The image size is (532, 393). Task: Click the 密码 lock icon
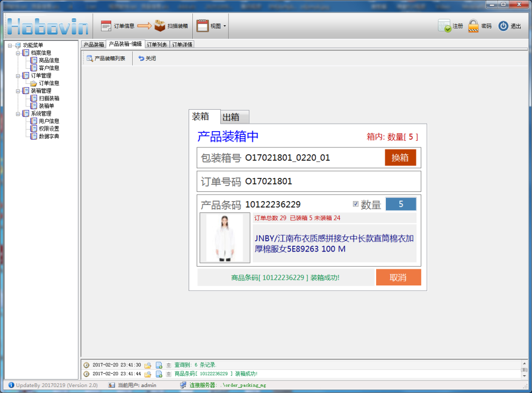coord(473,26)
